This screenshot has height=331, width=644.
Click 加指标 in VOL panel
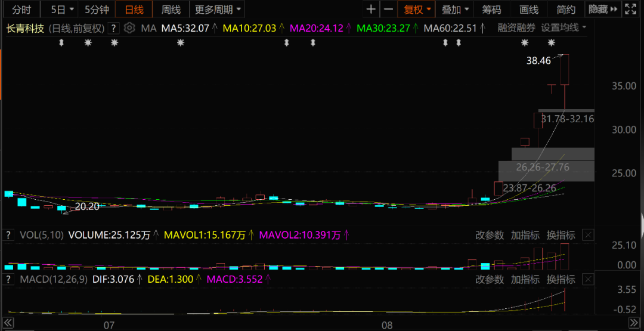pos(525,236)
